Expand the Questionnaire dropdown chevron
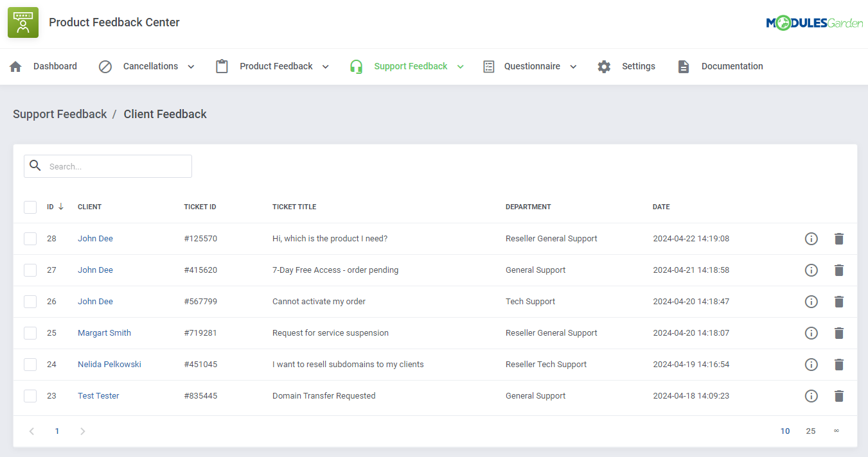868x457 pixels. point(573,66)
